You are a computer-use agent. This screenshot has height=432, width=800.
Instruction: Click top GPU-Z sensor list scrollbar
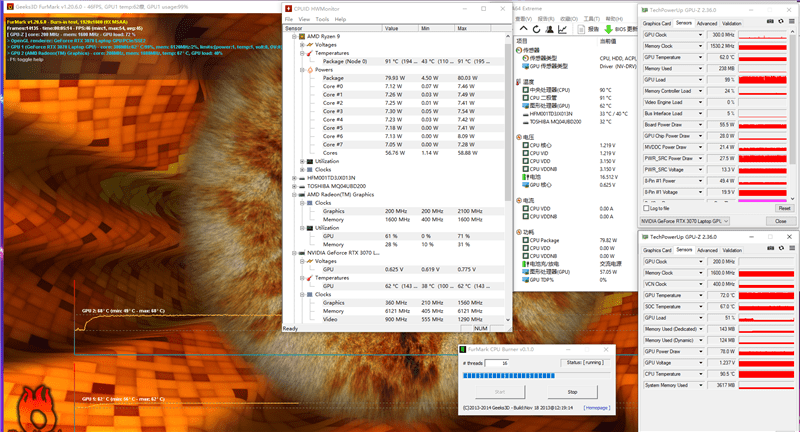(792, 116)
